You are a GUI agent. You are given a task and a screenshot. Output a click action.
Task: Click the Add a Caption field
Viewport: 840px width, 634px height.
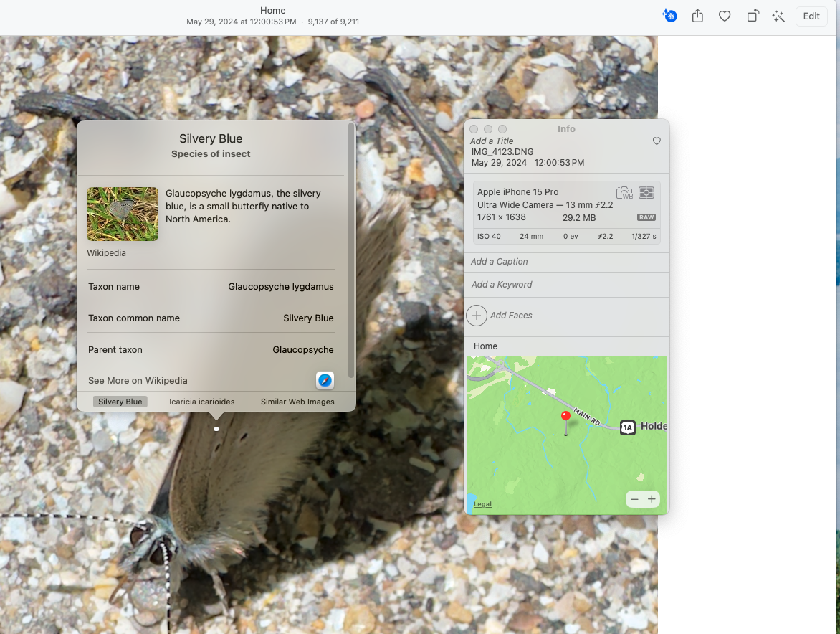(567, 262)
